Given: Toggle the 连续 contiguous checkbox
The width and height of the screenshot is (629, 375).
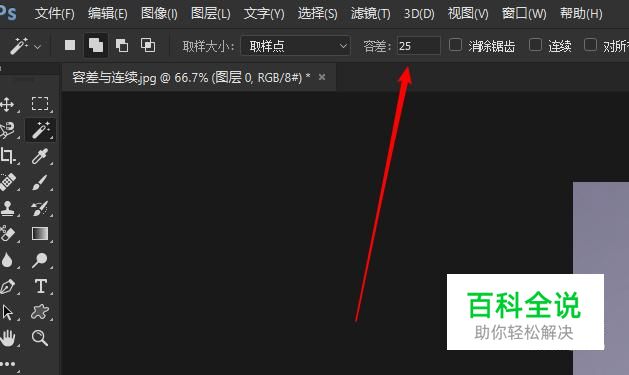Looking at the screenshot, I should [x=536, y=45].
